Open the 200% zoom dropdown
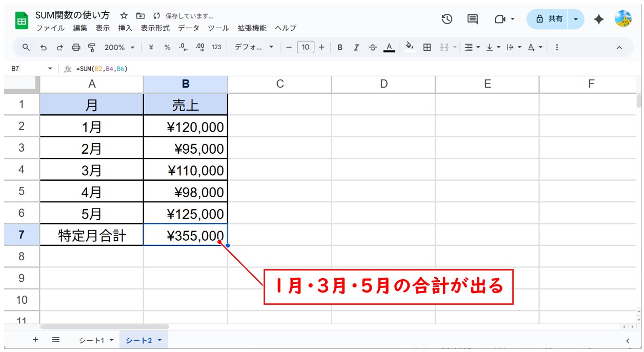 119,47
